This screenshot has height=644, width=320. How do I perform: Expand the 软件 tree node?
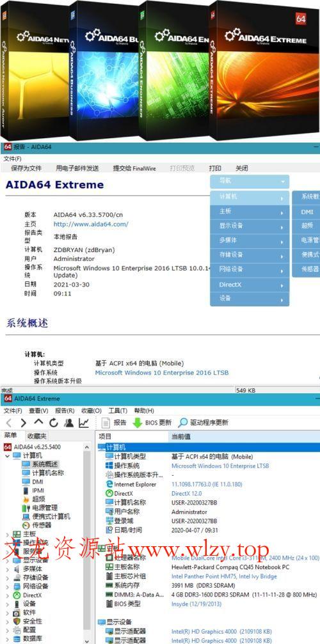[x=8, y=613]
